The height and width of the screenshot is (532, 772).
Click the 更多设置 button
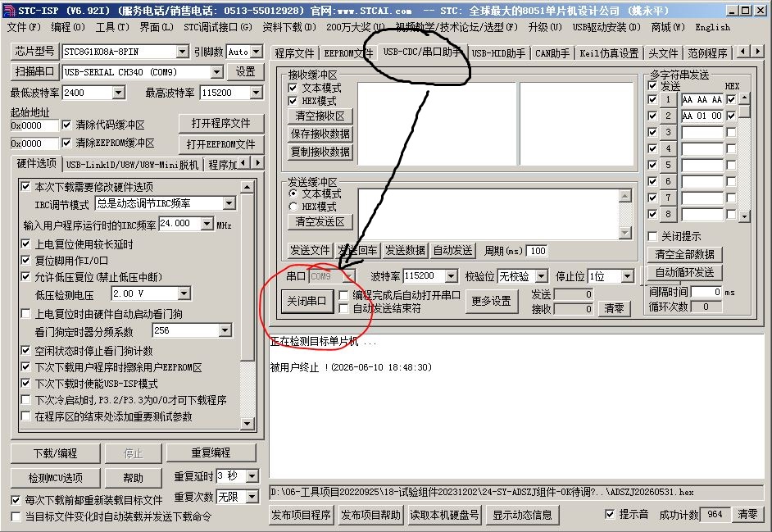coord(492,301)
